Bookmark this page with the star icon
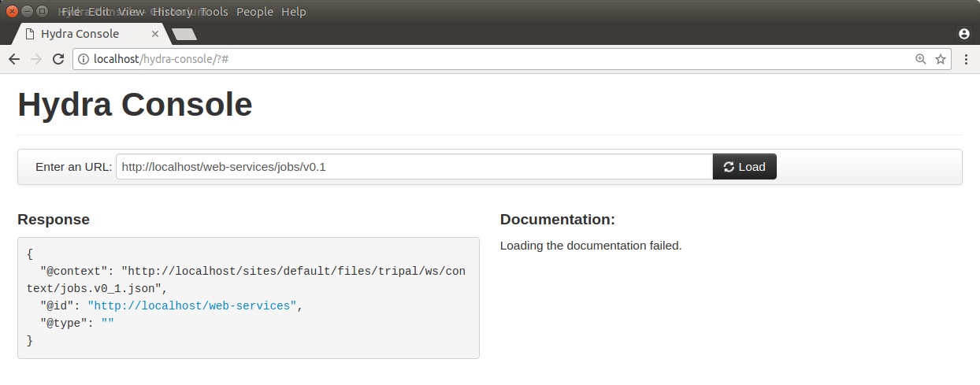The image size is (980, 385). (x=940, y=59)
